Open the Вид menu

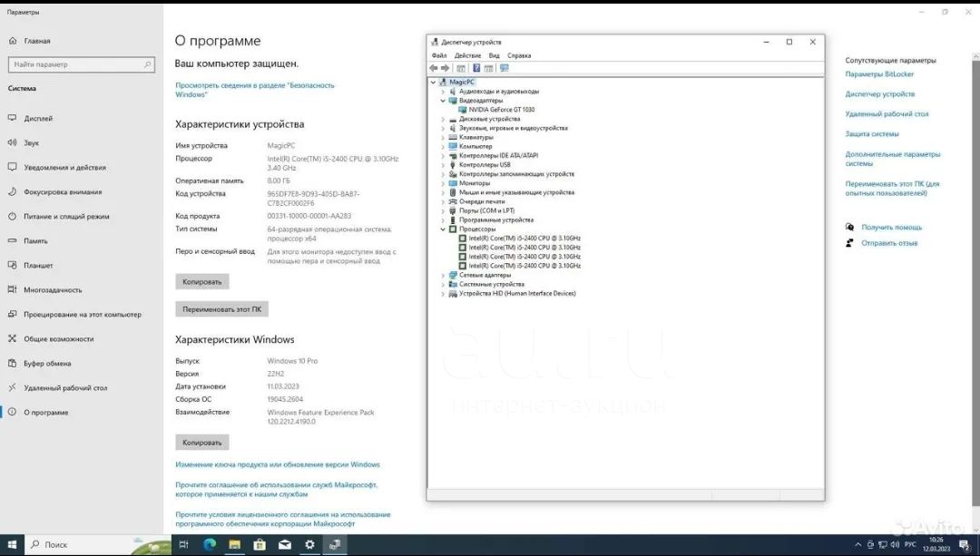pos(494,55)
